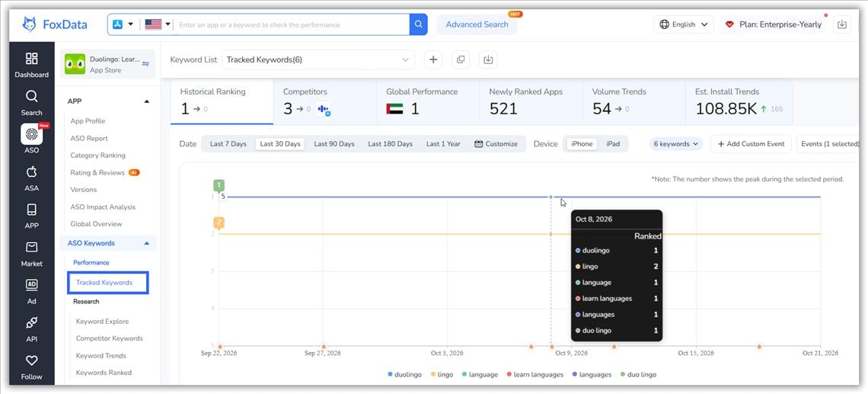Click the green peak marker labeled 1
The height and width of the screenshot is (394, 868).
tap(219, 186)
